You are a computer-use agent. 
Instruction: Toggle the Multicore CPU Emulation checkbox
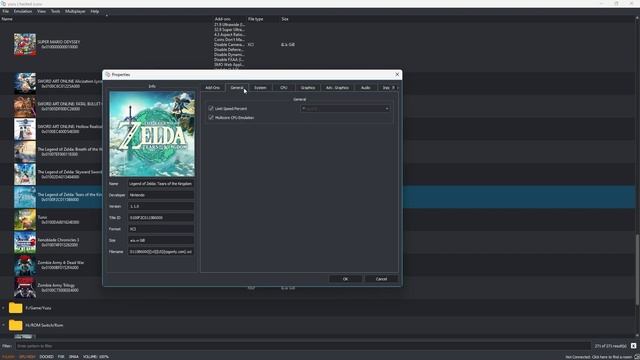point(211,117)
